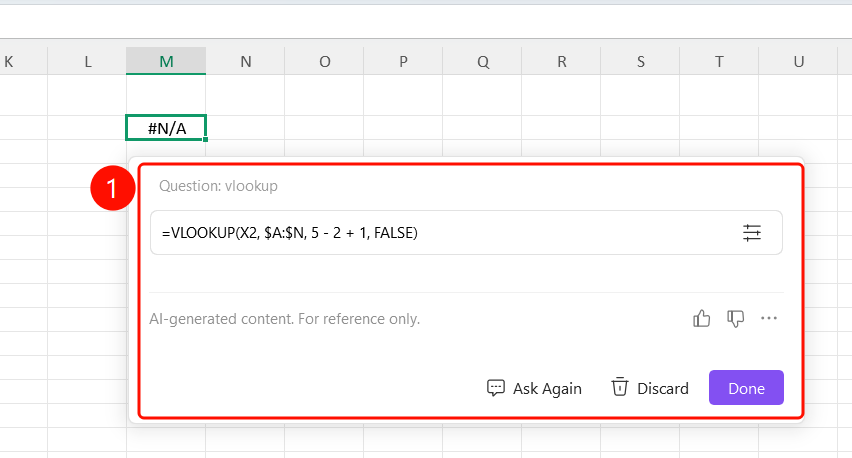Select column M header
This screenshot has height=458, width=852.
pyautogui.click(x=166, y=61)
